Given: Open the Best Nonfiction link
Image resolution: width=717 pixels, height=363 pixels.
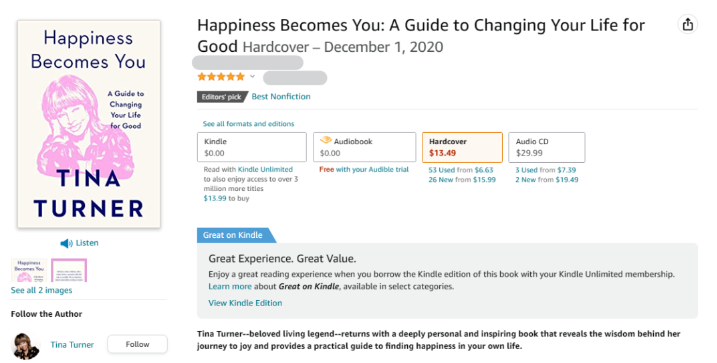Looking at the screenshot, I should click(x=281, y=96).
